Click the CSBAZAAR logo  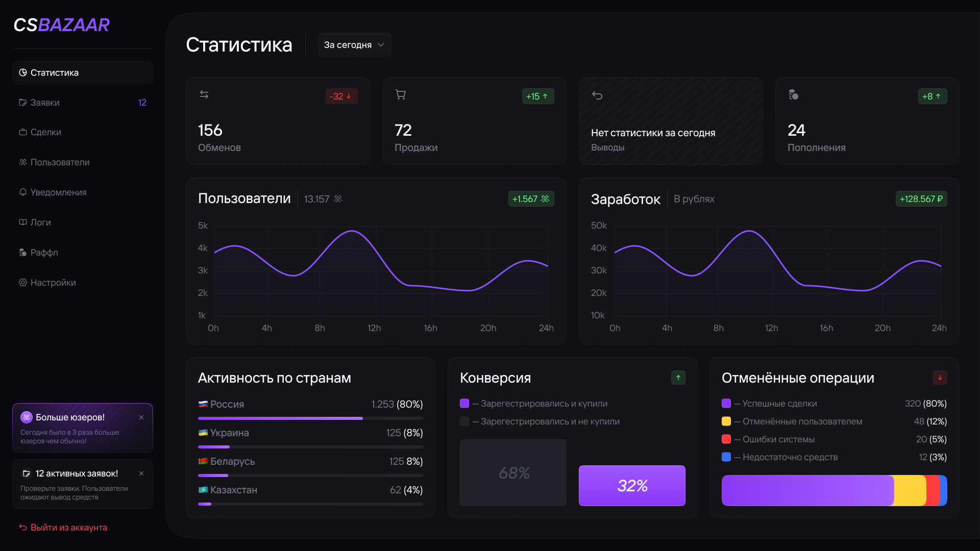coord(62,24)
